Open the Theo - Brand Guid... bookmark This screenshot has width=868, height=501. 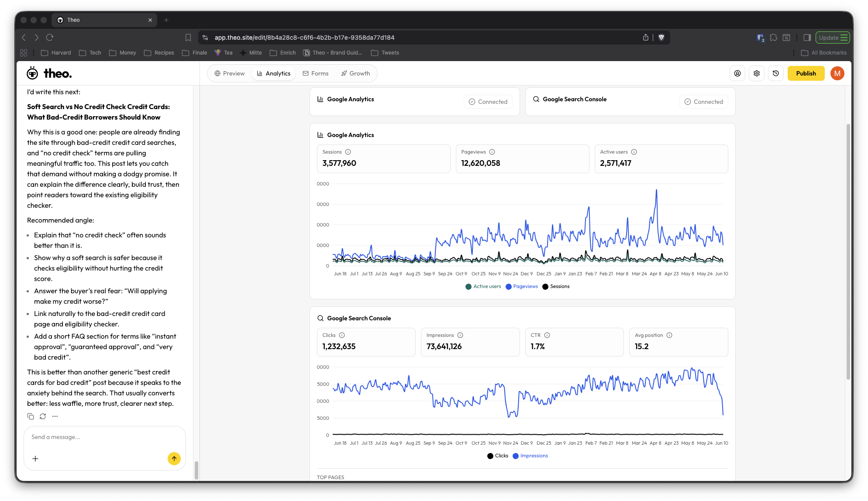333,53
